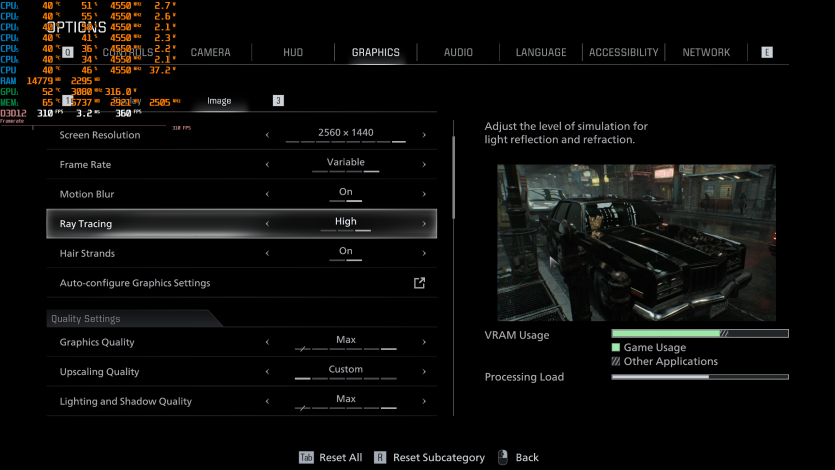835x470 pixels.
Task: Click right arrow to increase Screen Resolution
Action: (x=424, y=135)
